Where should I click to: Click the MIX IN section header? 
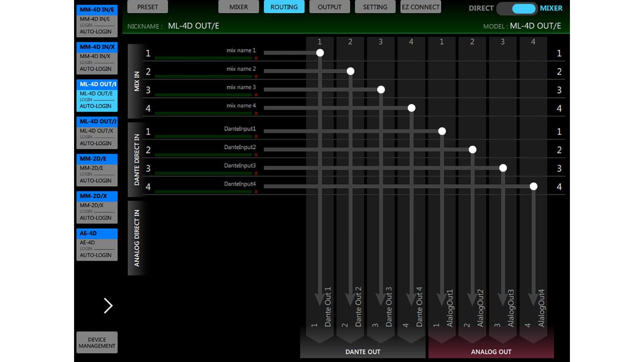pyautogui.click(x=136, y=81)
